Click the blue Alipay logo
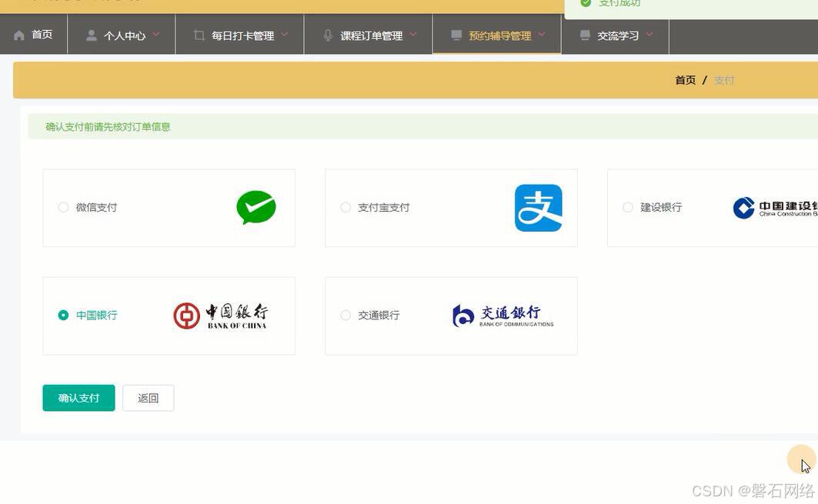 coord(539,208)
